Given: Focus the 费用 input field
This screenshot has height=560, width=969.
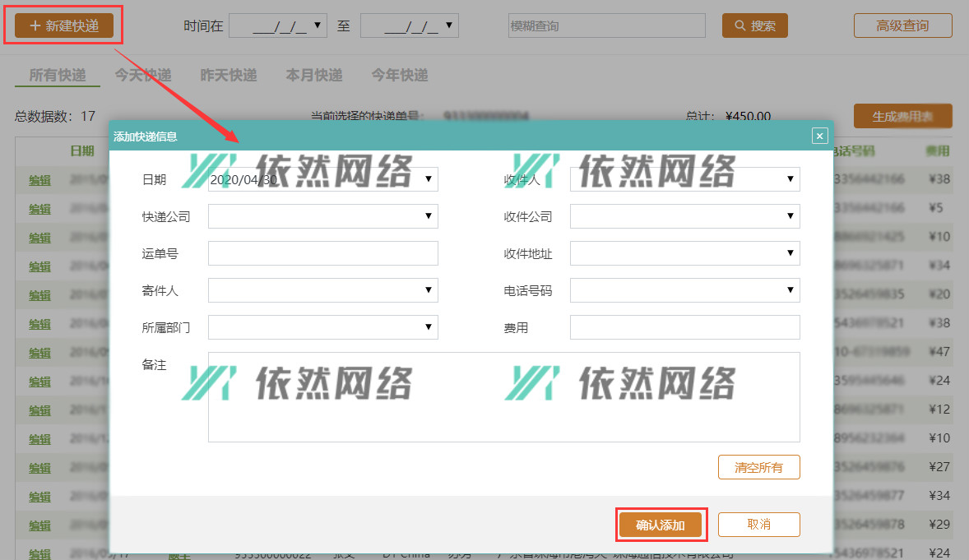Looking at the screenshot, I should (x=684, y=327).
